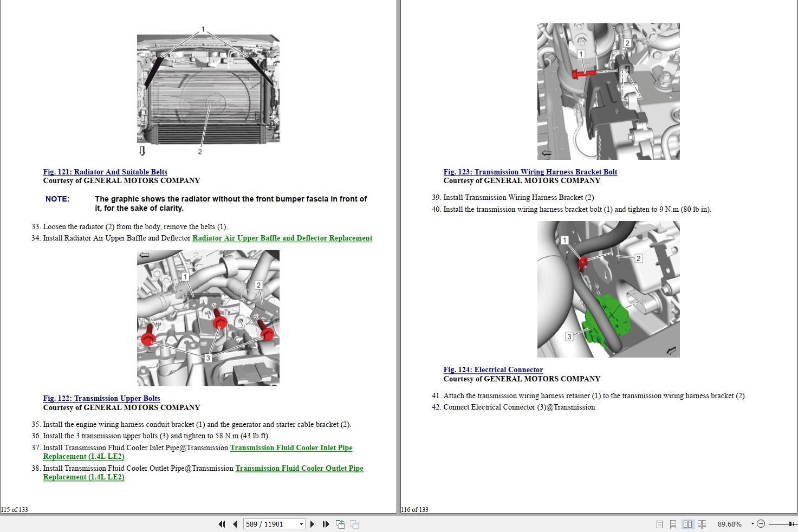Open Fig. 121 Radiator And Suitable Belts link

tap(105, 172)
